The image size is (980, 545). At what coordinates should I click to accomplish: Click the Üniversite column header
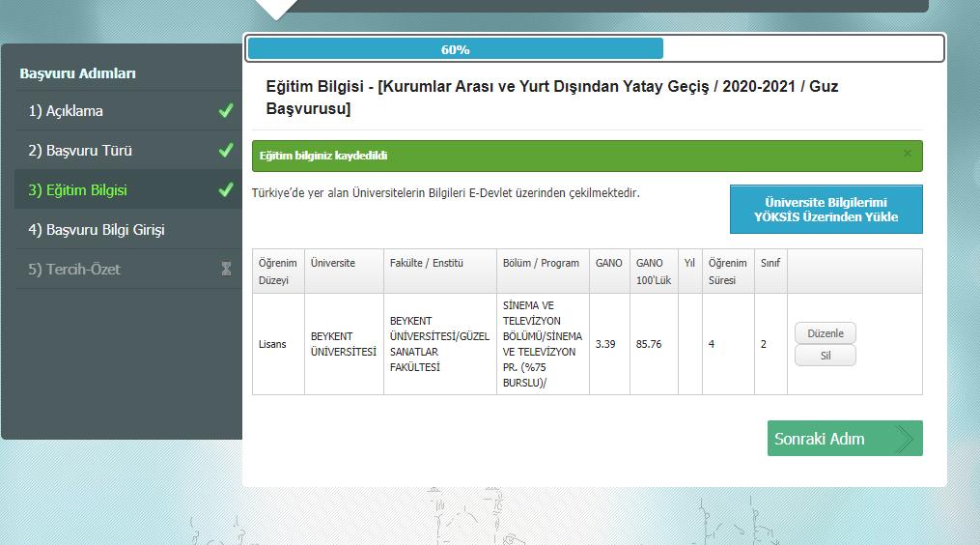[344, 272]
